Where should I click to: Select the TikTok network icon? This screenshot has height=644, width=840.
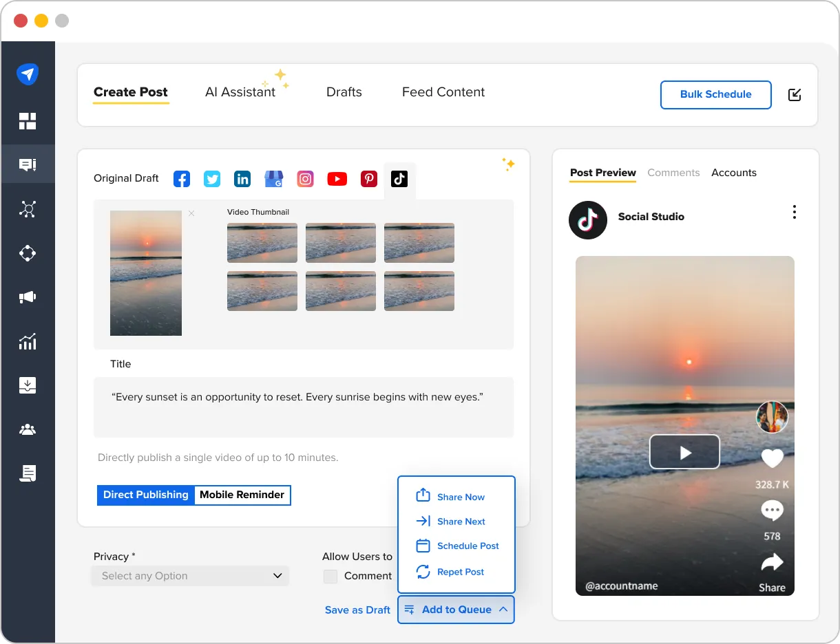click(x=399, y=180)
